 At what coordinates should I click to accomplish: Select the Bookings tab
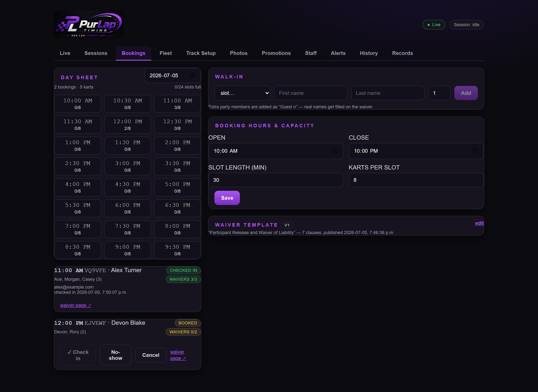pyautogui.click(x=133, y=53)
